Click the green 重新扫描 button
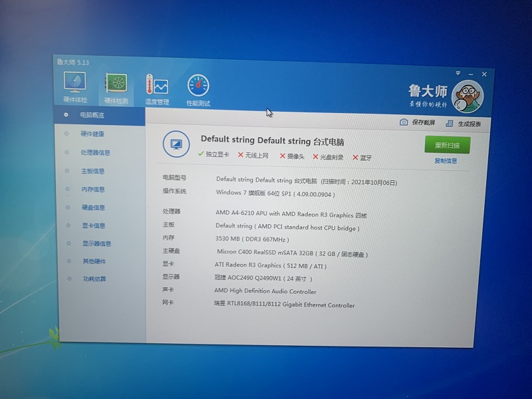The height and width of the screenshot is (399, 532). click(x=447, y=145)
